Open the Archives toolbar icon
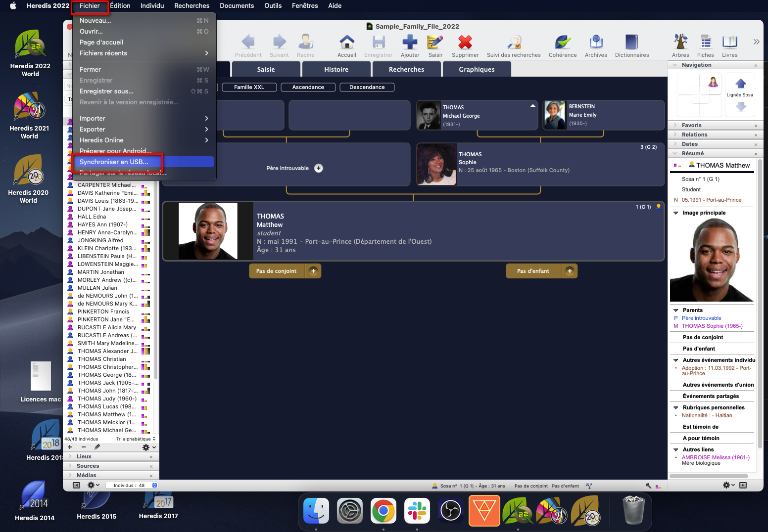 click(596, 44)
